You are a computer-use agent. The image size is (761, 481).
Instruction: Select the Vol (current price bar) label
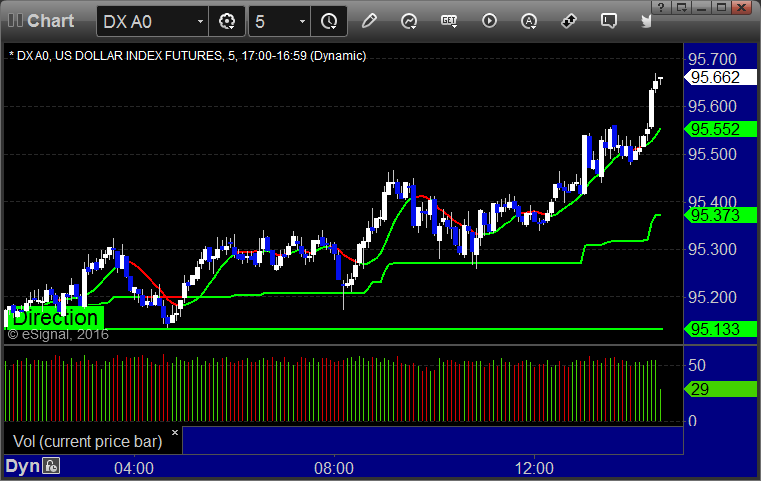coord(87,441)
